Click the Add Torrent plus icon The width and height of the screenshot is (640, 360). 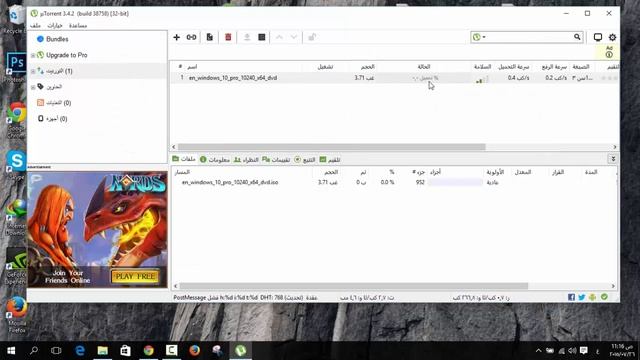176,37
